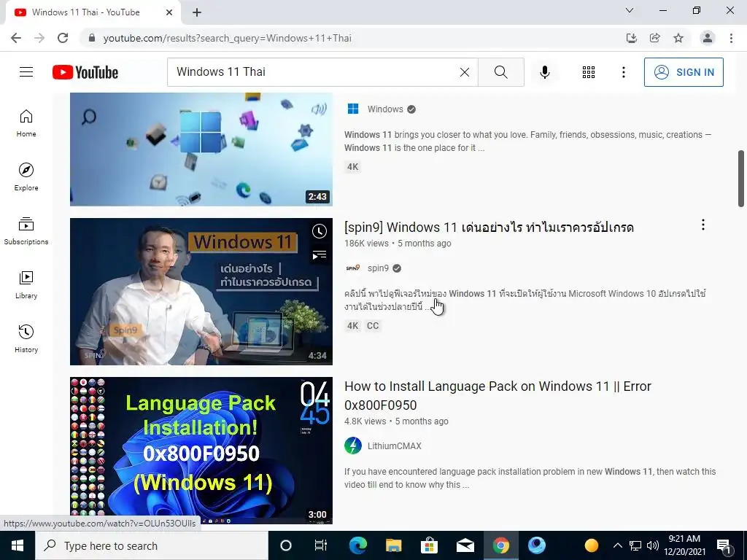Add spin9 video to Watch later
Screen dimensions: 747x560
tap(320, 231)
